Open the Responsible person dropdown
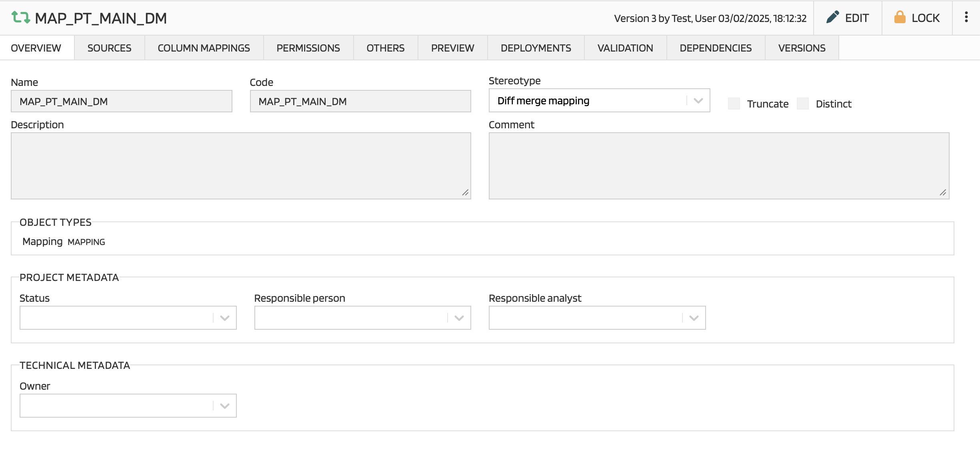 (x=459, y=318)
